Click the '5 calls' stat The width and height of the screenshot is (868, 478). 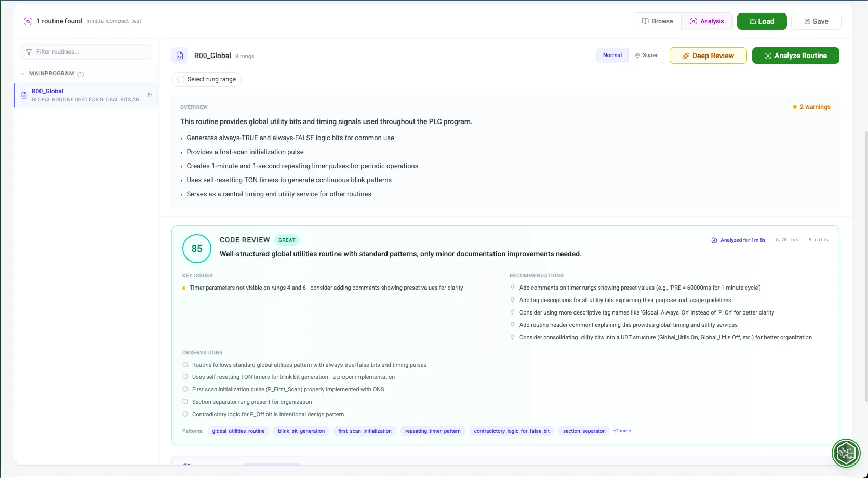pyautogui.click(x=818, y=240)
